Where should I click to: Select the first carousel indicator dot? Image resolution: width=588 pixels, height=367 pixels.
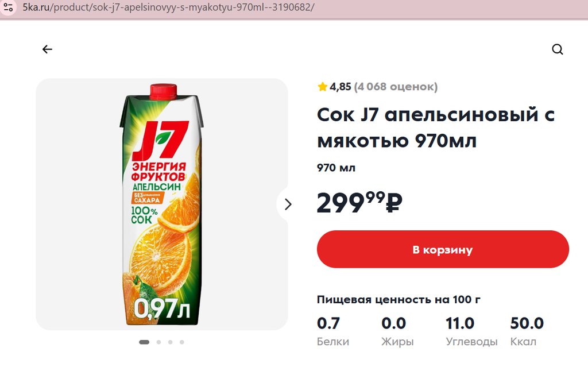click(x=144, y=342)
